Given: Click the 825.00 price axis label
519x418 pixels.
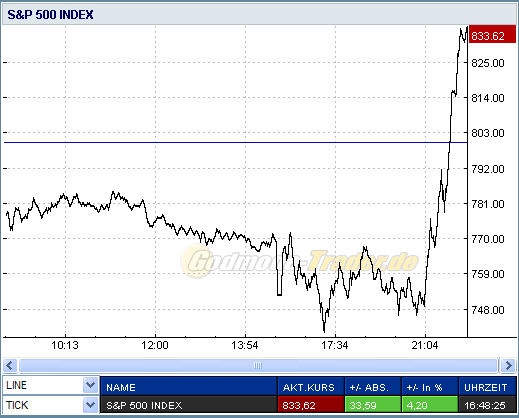Looking at the screenshot, I should click(488, 63).
